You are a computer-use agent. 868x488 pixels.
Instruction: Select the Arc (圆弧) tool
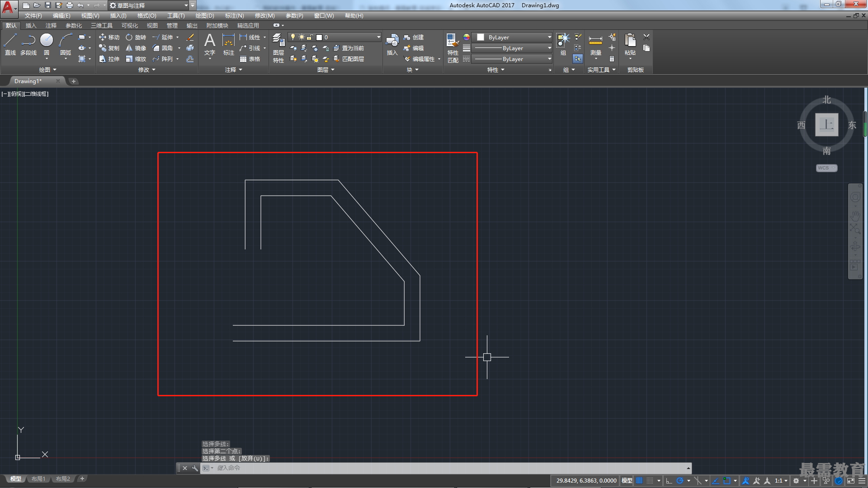click(66, 44)
